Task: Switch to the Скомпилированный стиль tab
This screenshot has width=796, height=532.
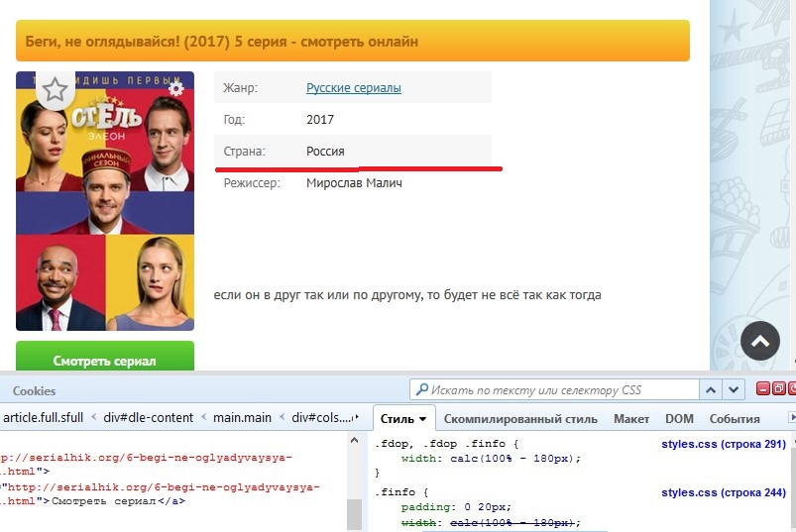Action: [x=520, y=419]
